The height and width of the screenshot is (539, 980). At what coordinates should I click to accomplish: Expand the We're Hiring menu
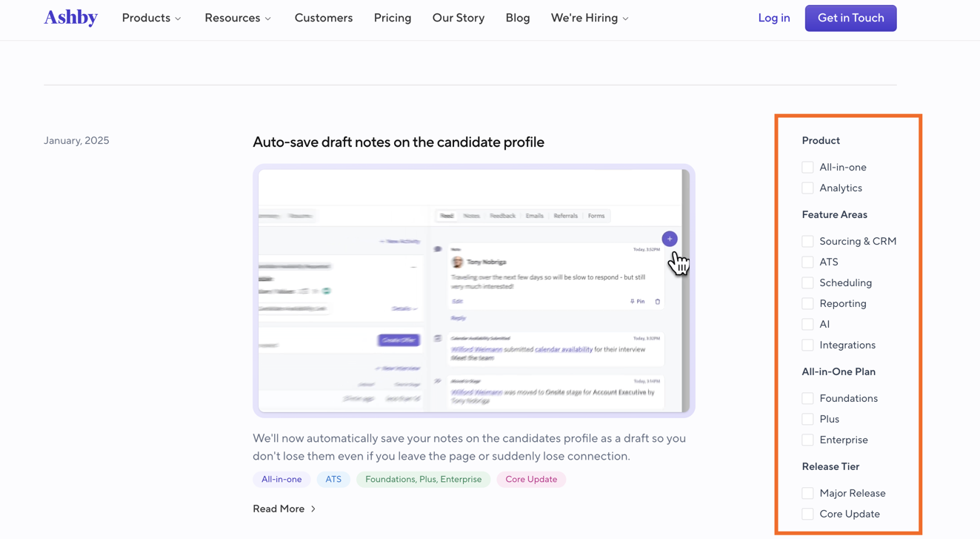point(590,18)
